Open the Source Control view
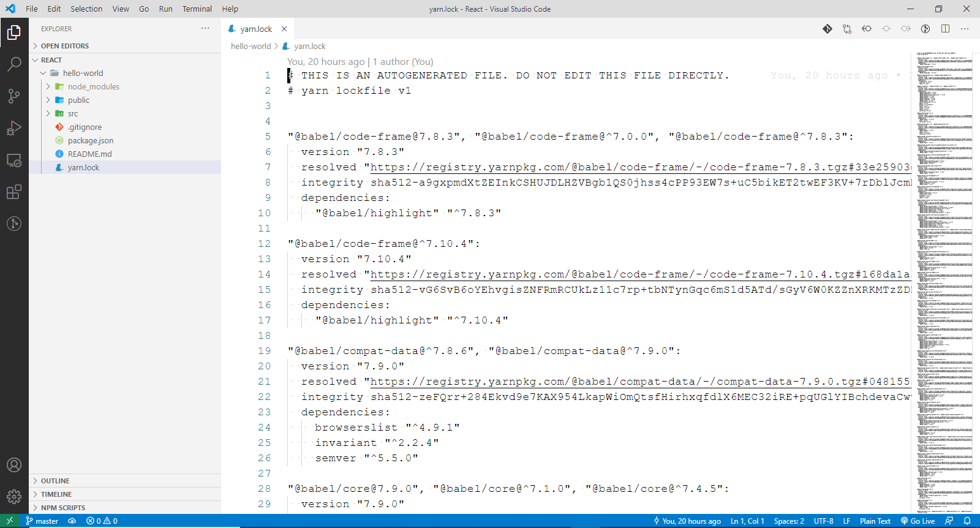The height and width of the screenshot is (528, 980). coord(14,96)
